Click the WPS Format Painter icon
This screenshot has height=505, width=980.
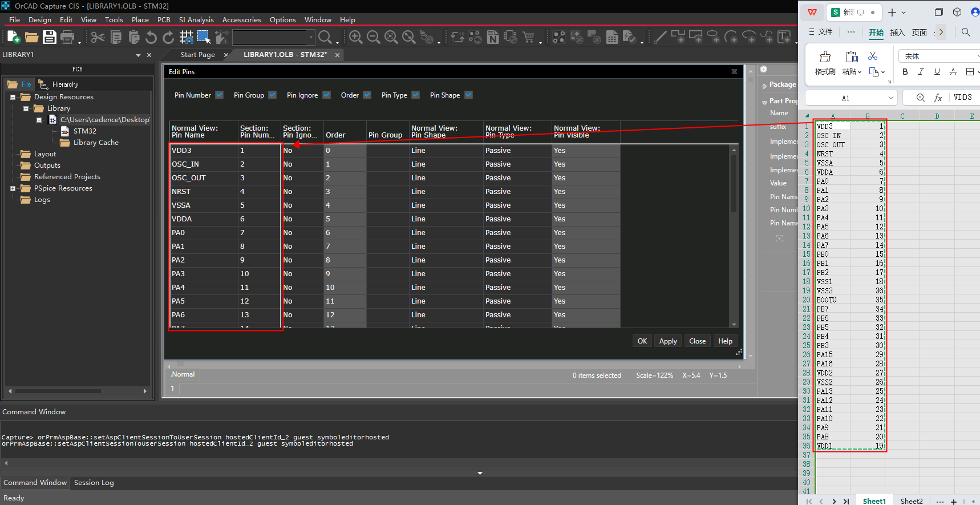point(825,56)
